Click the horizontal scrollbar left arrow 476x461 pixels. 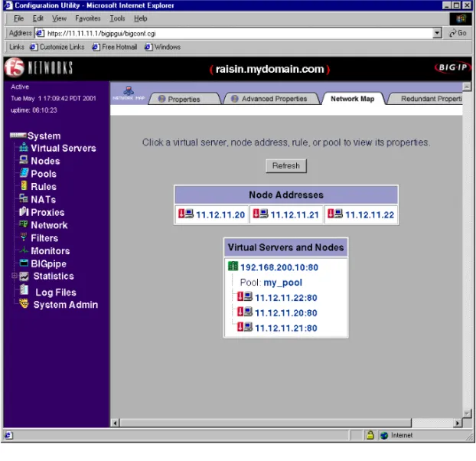click(x=115, y=423)
